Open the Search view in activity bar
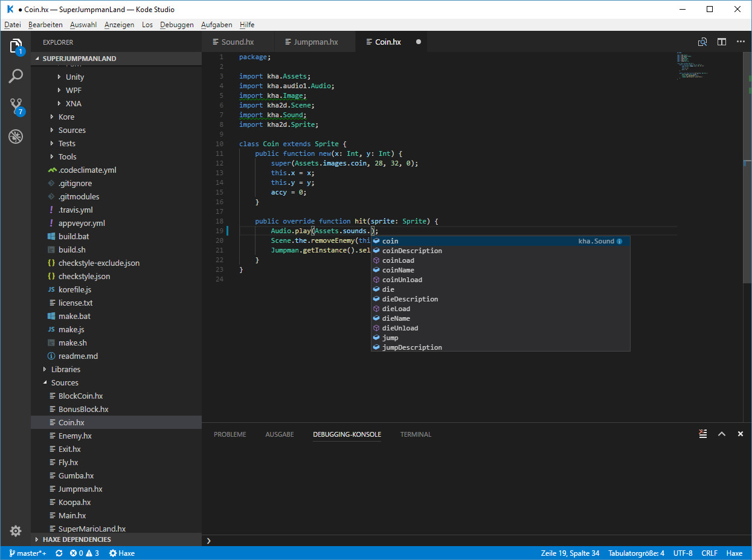 click(16, 76)
